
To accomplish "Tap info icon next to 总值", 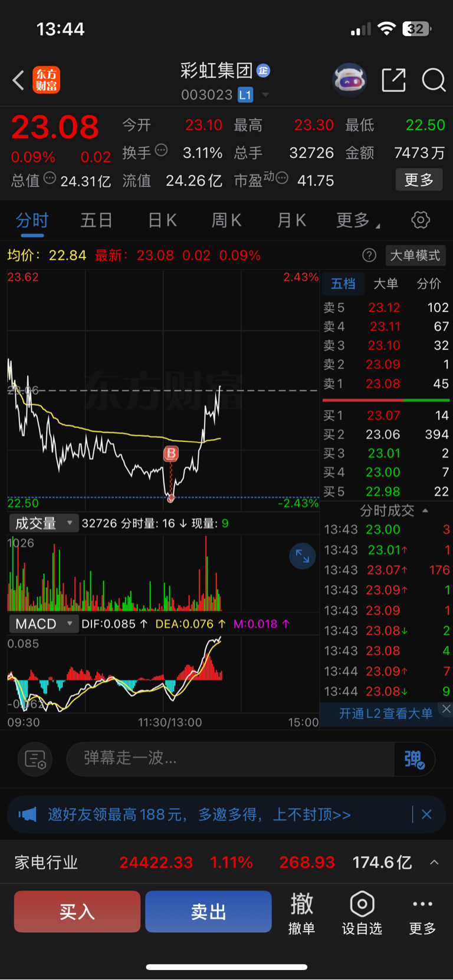I will pos(50,178).
